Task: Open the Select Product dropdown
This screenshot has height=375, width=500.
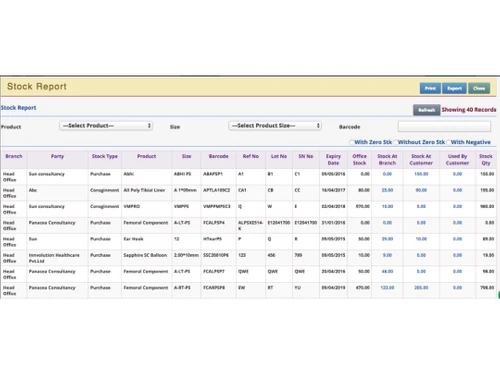Action: pyautogui.click(x=106, y=126)
